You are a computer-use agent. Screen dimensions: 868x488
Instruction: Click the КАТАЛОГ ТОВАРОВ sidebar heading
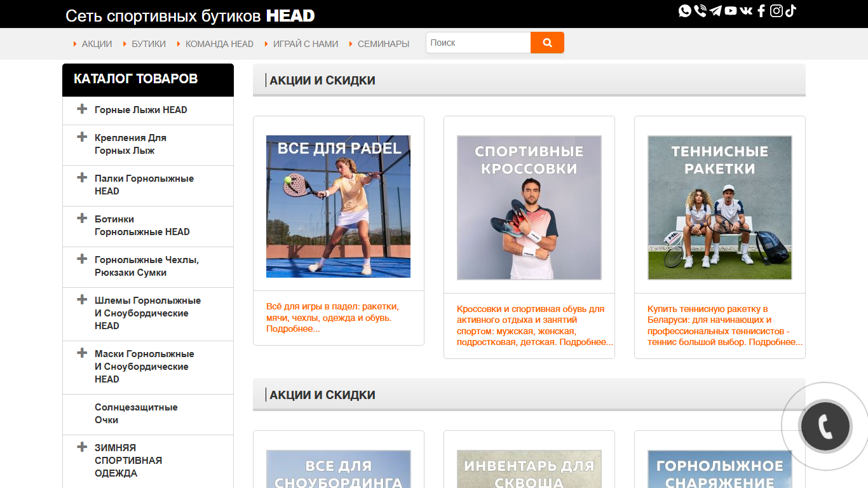[136, 79]
